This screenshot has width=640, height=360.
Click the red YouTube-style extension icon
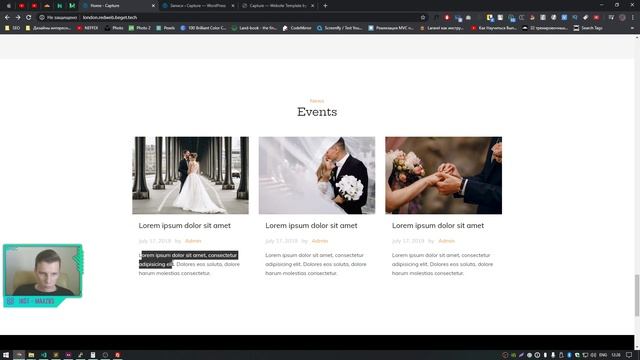[x=596, y=18]
